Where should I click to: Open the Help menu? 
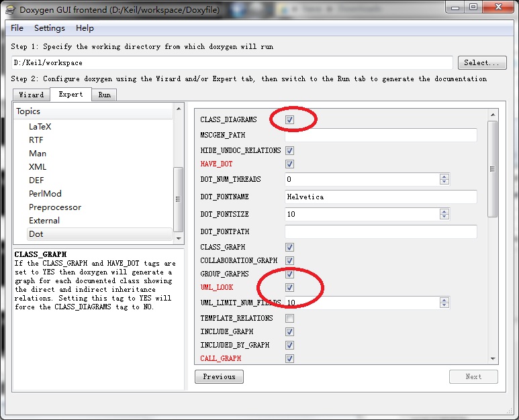[x=85, y=28]
